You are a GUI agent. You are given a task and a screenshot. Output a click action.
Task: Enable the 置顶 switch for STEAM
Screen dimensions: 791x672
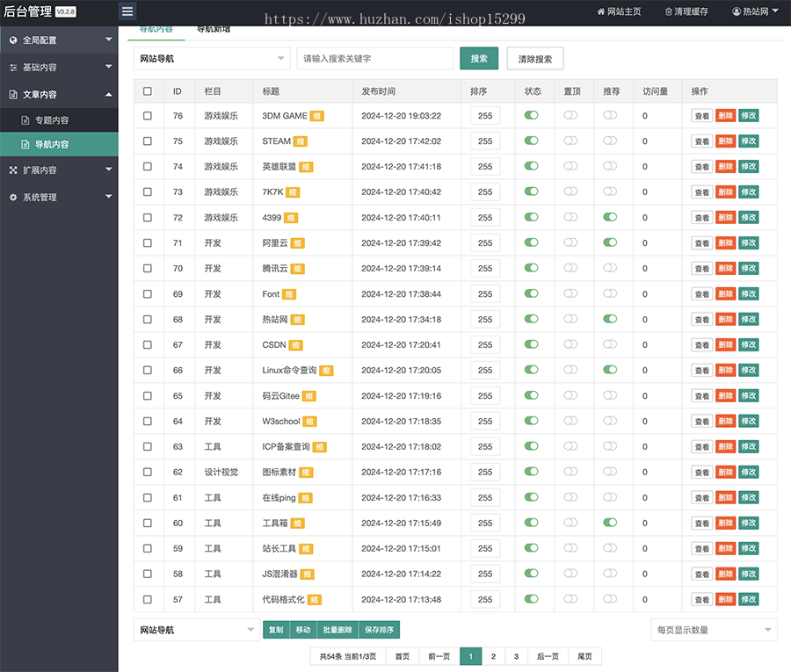pos(570,141)
